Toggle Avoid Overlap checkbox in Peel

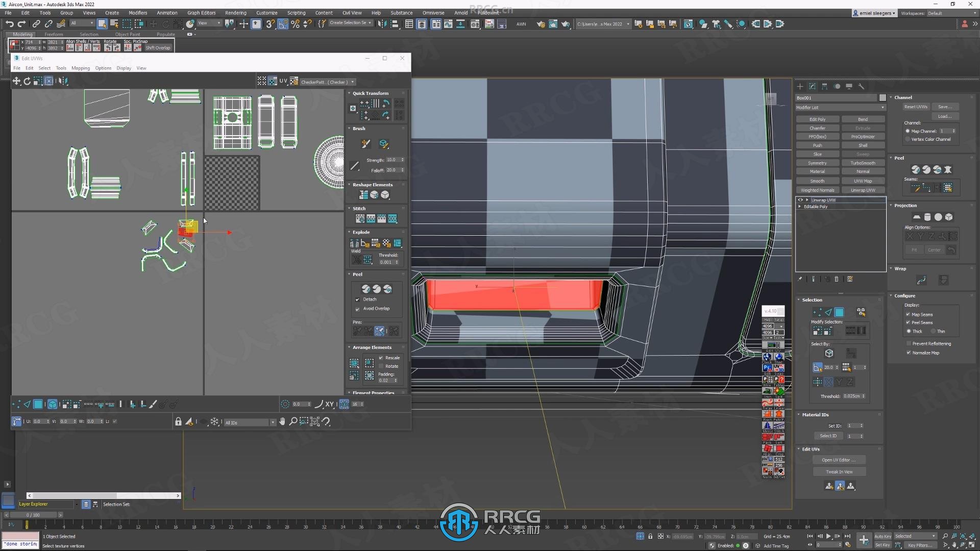point(357,308)
